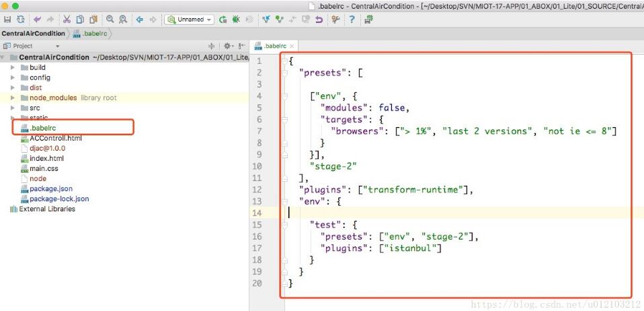This screenshot has height=311, width=644.
Task: Click the Find magnifier icon in toolbar
Action: tap(110, 20)
